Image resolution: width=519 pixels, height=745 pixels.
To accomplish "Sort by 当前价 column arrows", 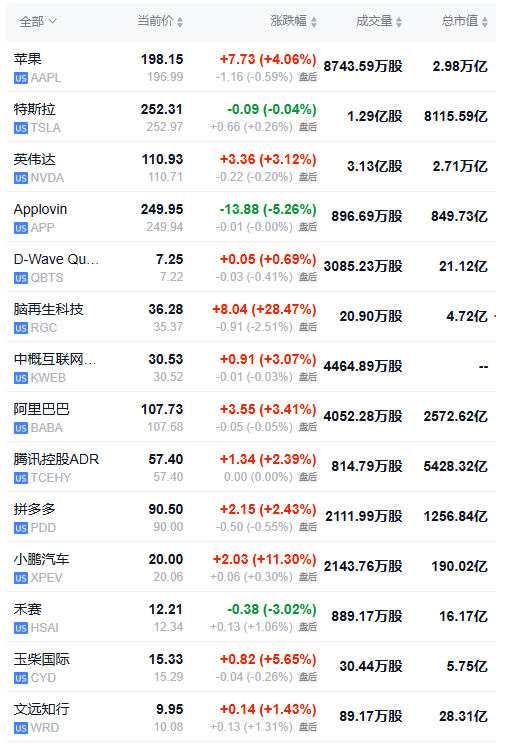I will coord(180,22).
